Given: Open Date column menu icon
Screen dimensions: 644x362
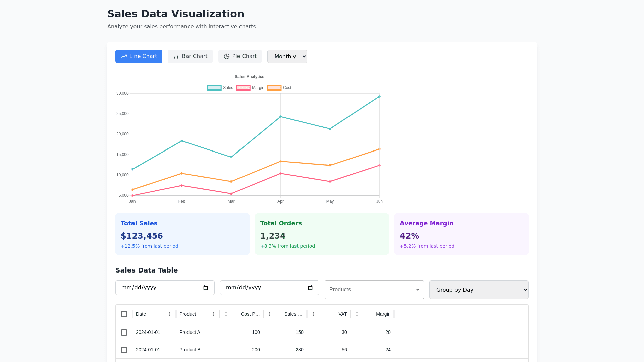Looking at the screenshot, I should [170, 314].
